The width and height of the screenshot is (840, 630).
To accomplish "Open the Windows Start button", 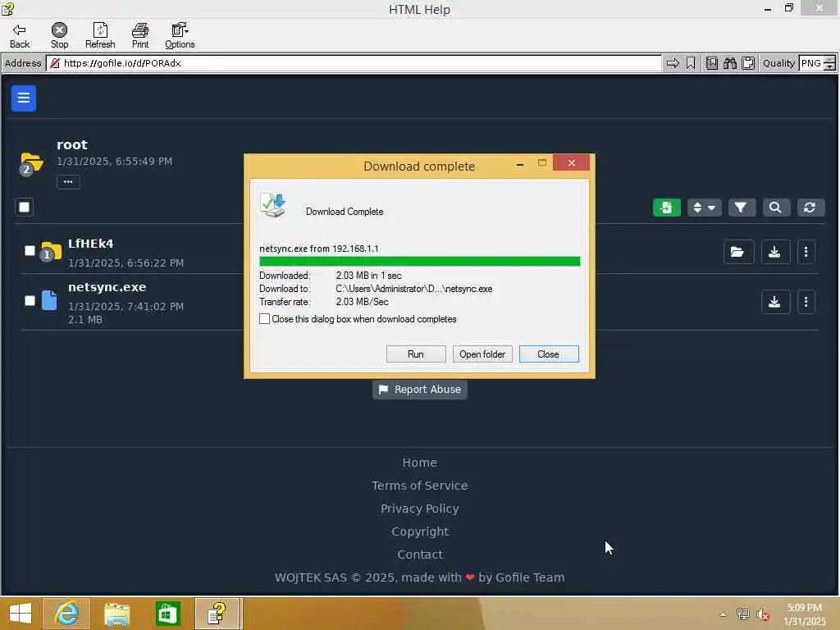I will click(21, 614).
